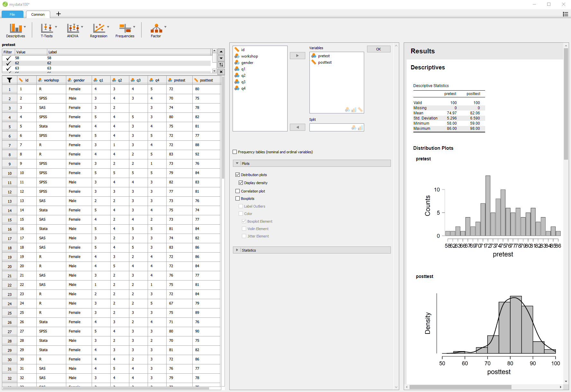Switch to the File tab
The height and width of the screenshot is (392, 571).
pyautogui.click(x=12, y=14)
